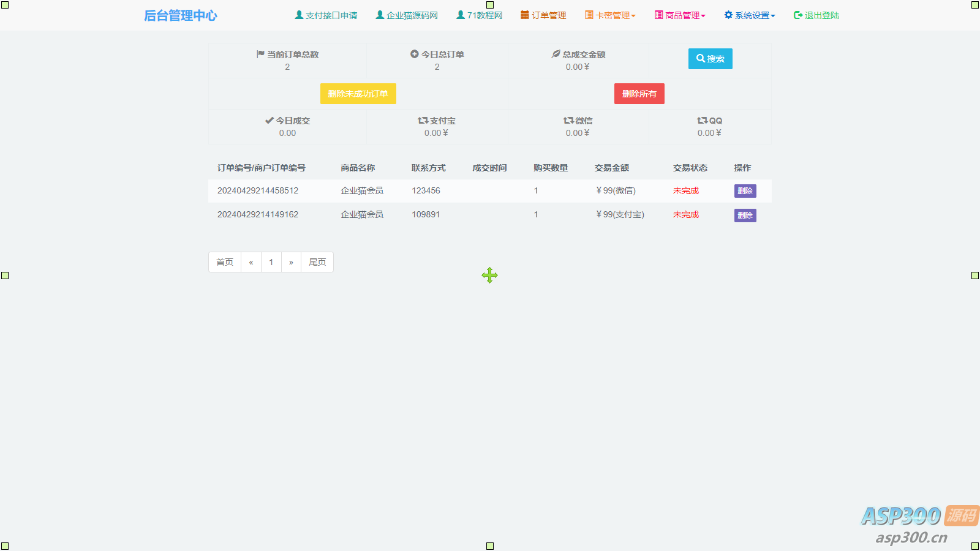Delete order 20240429214458512
This screenshot has width=980, height=551.
pyautogui.click(x=745, y=191)
